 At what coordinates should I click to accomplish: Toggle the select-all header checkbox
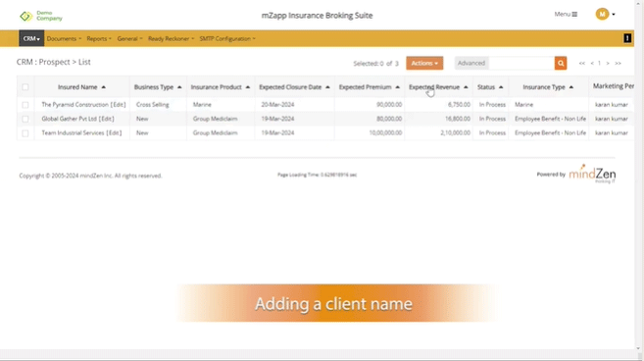click(25, 86)
